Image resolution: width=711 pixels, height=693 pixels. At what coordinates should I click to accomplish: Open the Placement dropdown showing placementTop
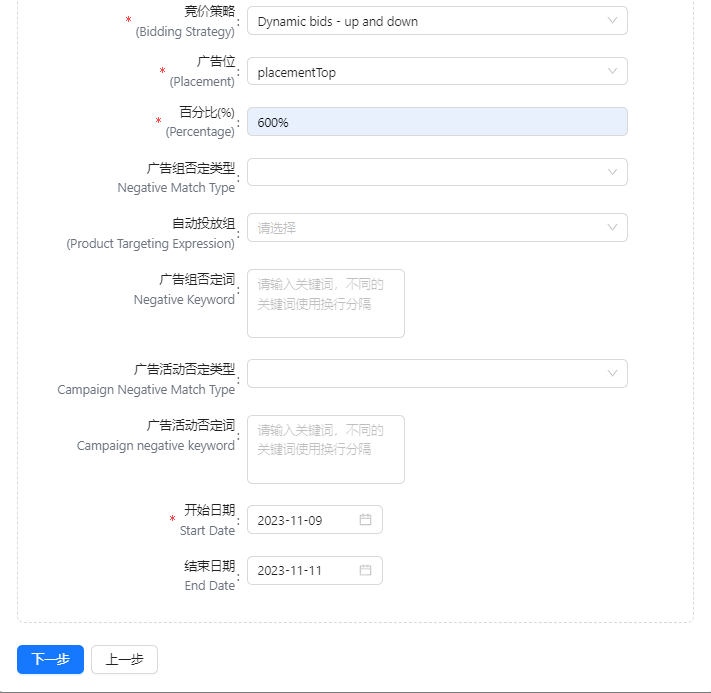click(437, 71)
